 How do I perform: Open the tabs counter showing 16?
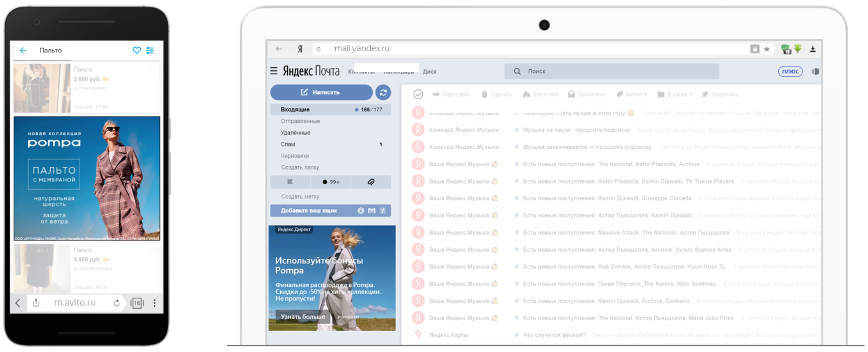click(137, 303)
